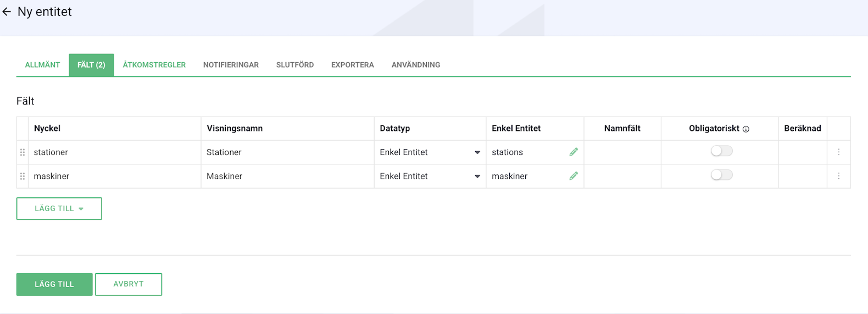Screen dimensions: 868x314
Task: Click the info icon next to Obligatoriskt
Action: pos(746,129)
